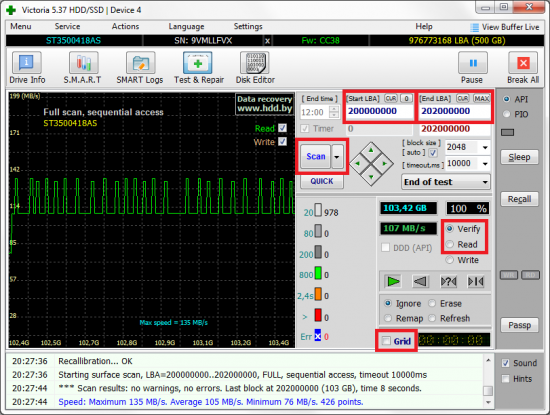
Task: Start scan with green play arrow
Action: pyautogui.click(x=393, y=281)
